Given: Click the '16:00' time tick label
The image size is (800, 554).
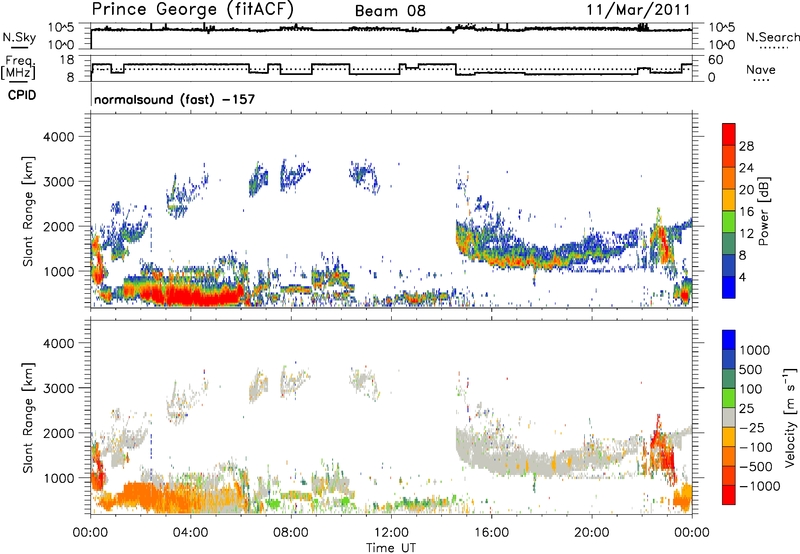Looking at the screenshot, I should [x=491, y=533].
